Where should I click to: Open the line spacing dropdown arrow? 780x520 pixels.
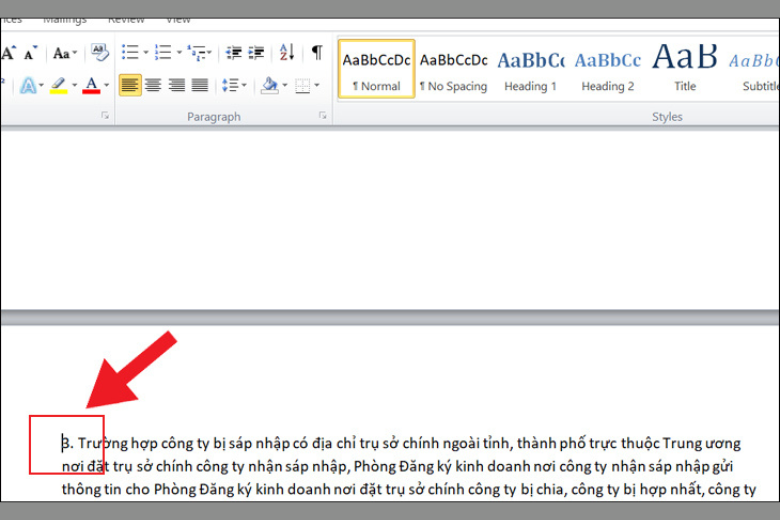(244, 85)
